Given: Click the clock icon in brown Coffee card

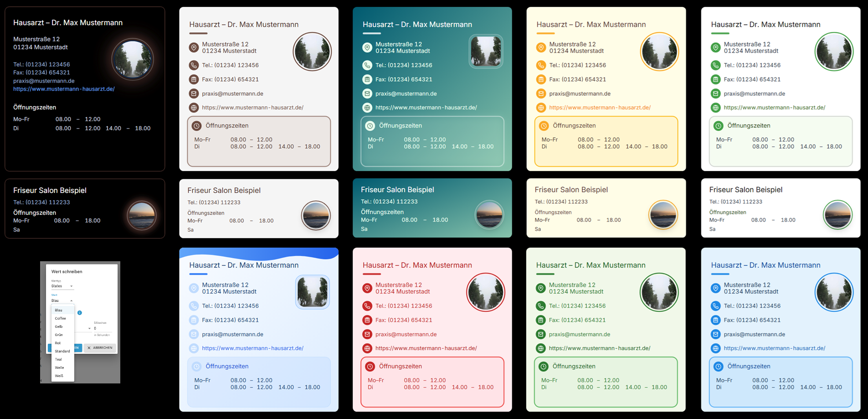Looking at the screenshot, I should coord(196,126).
